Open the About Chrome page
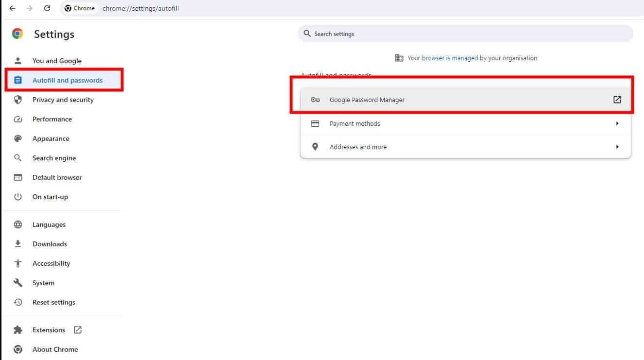The image size is (644, 360). pos(55,349)
